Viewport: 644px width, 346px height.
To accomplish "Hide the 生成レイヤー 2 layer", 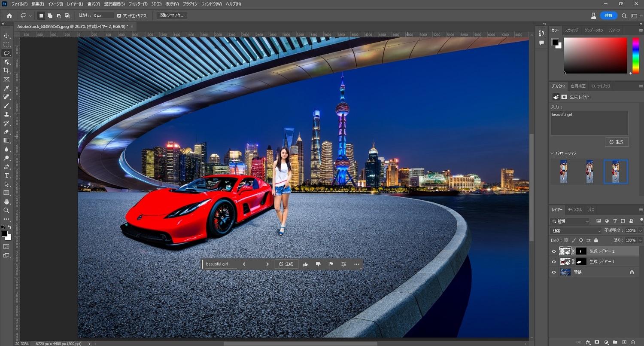I will [554, 251].
